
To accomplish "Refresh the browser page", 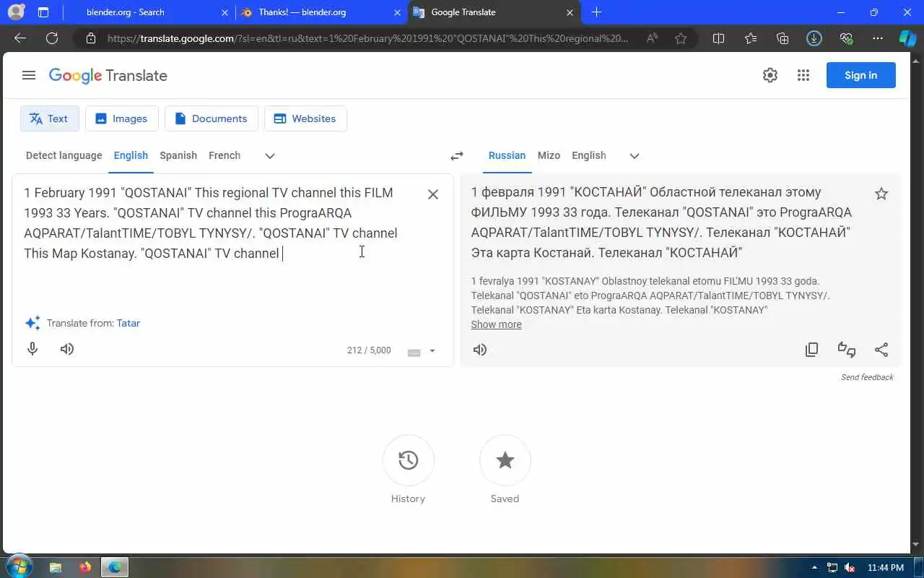I will [52, 38].
